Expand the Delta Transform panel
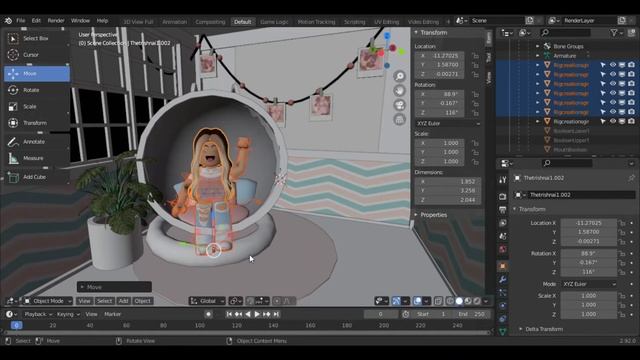Screen dimensions: 640x360 520,329
